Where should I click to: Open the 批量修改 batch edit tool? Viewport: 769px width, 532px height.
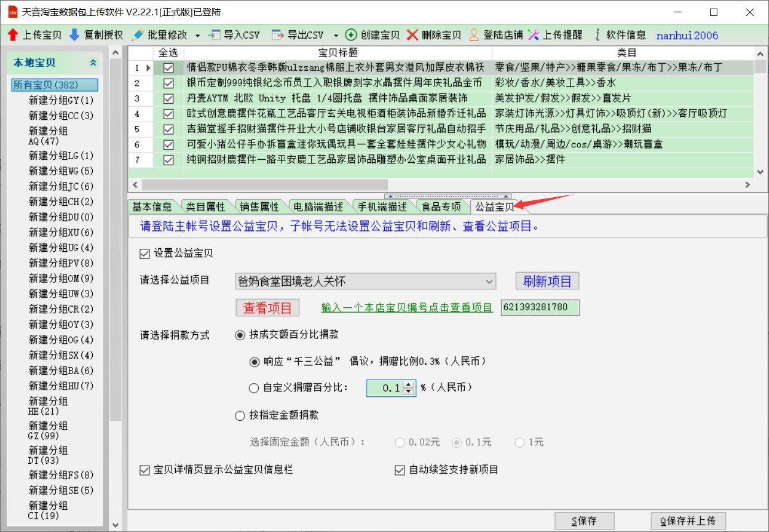click(x=138, y=35)
